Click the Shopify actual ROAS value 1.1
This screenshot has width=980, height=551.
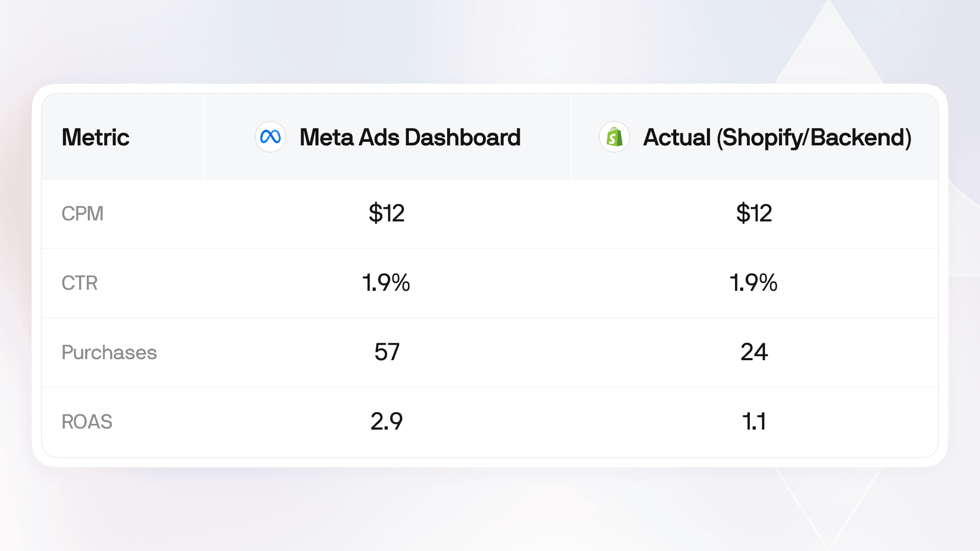(x=754, y=421)
